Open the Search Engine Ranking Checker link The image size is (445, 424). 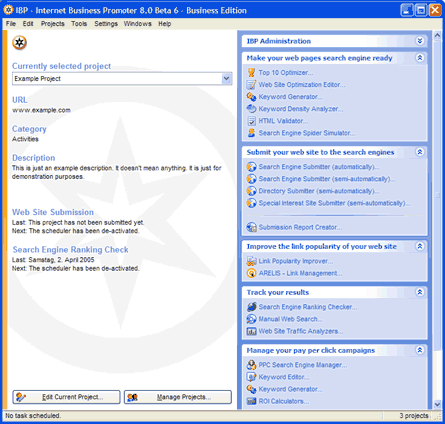coord(308,307)
